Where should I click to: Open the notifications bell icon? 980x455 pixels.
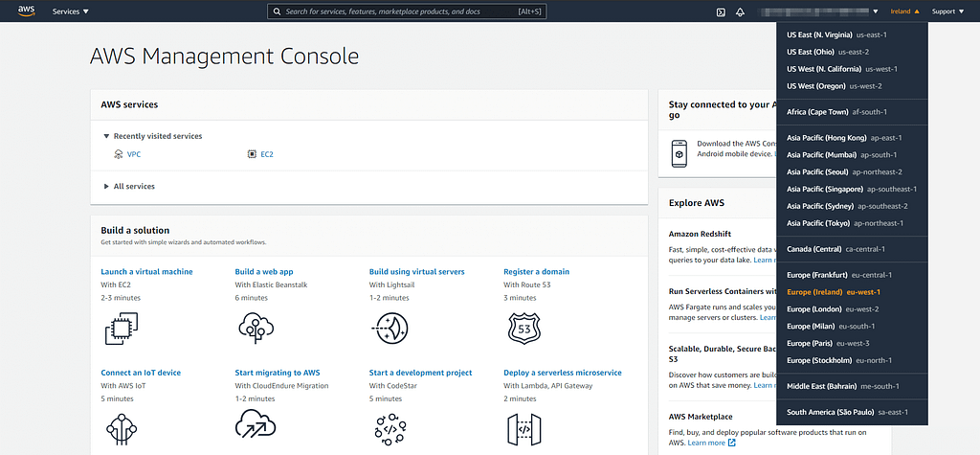click(x=740, y=11)
